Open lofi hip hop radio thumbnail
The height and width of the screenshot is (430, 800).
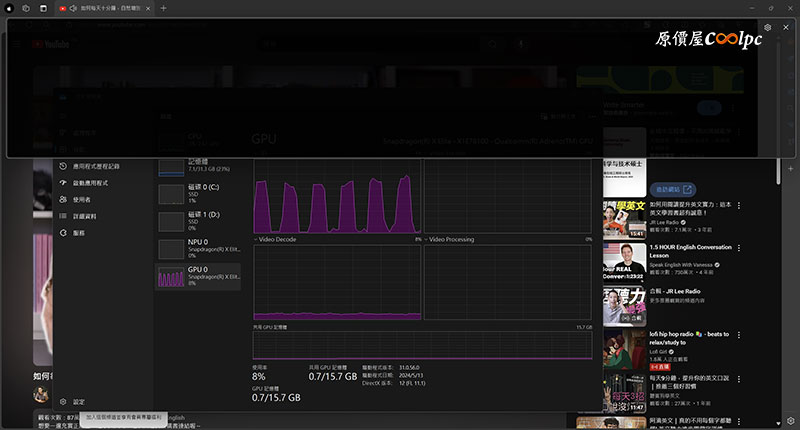624,349
